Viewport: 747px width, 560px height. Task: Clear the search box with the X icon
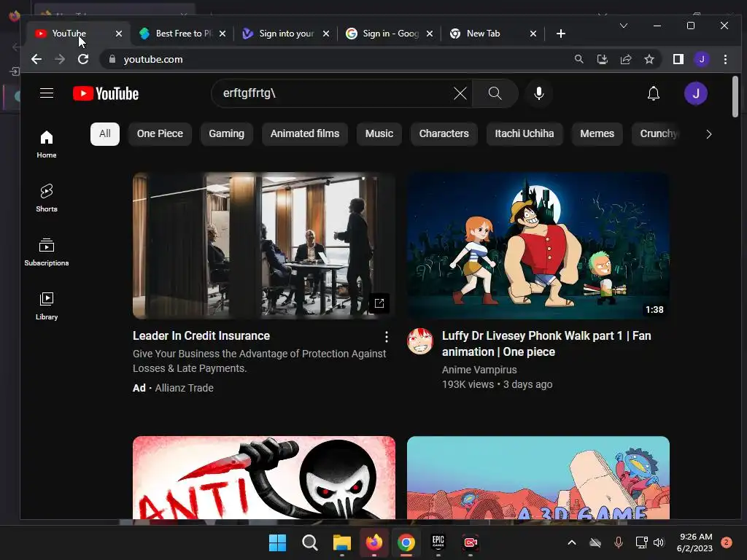click(x=460, y=93)
